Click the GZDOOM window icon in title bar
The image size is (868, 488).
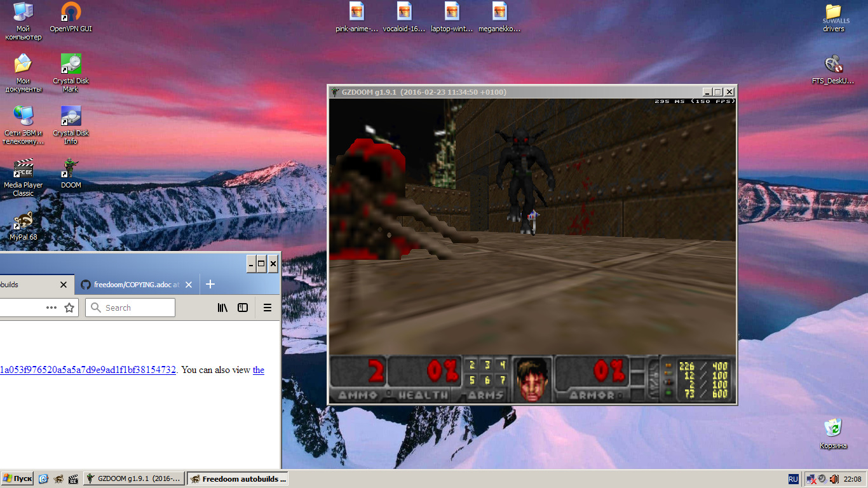coord(335,92)
